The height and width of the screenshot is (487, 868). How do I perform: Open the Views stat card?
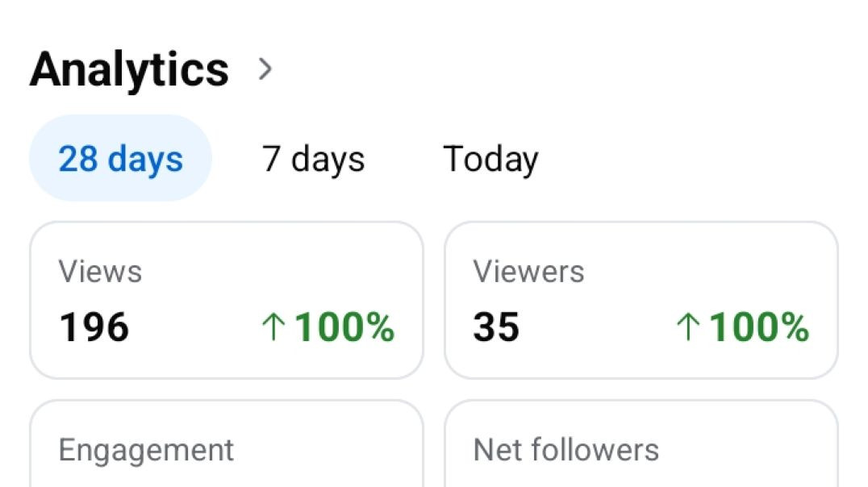coord(226,300)
